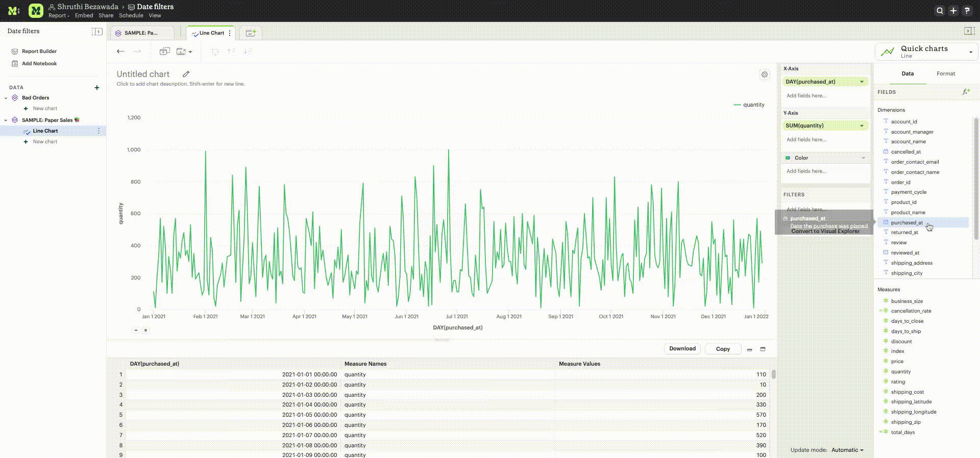Click the duplicate chart toolbar icon

[x=164, y=52]
